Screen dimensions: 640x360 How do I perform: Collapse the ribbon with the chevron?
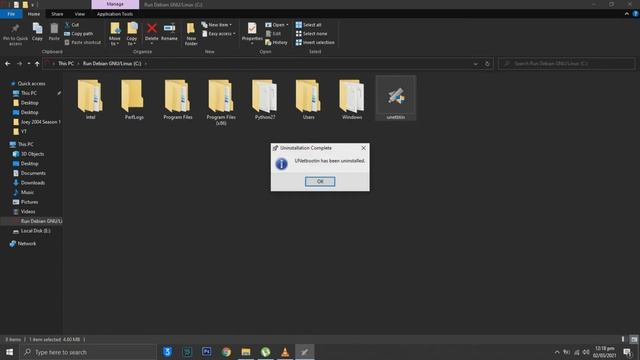pyautogui.click(x=627, y=14)
